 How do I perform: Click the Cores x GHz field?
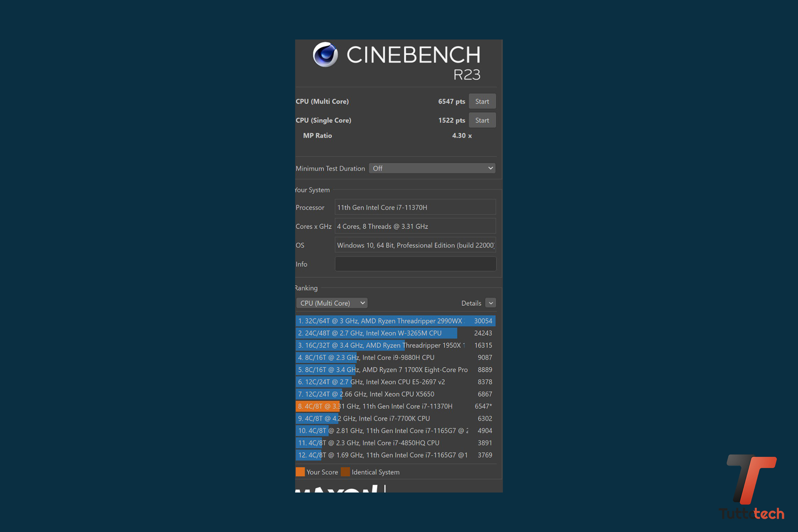(415, 226)
